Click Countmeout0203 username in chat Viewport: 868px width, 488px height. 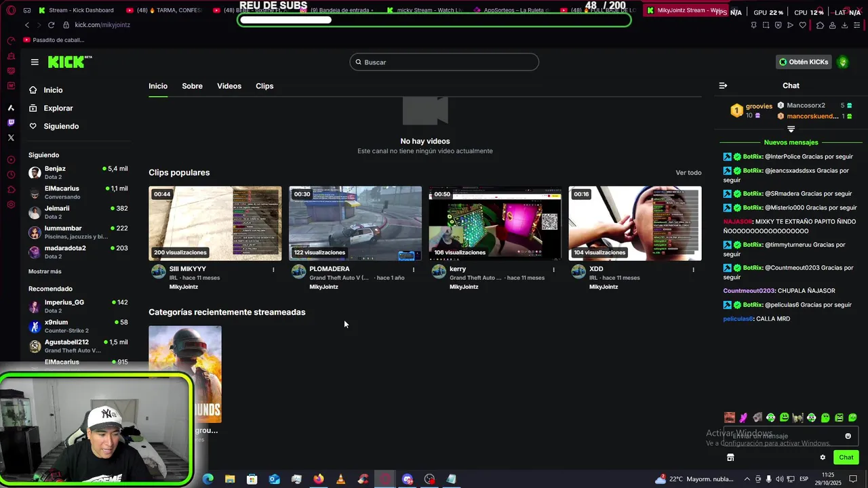tap(749, 291)
